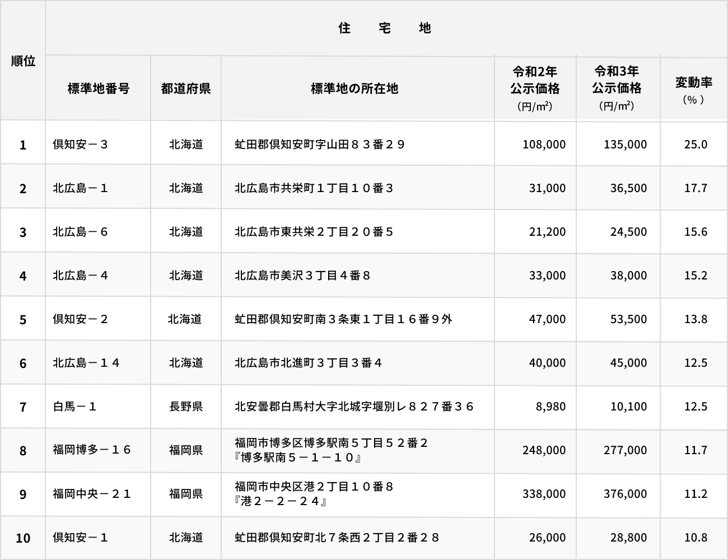Select the 376,000 price value
The width and height of the screenshot is (728, 560).
click(625, 494)
